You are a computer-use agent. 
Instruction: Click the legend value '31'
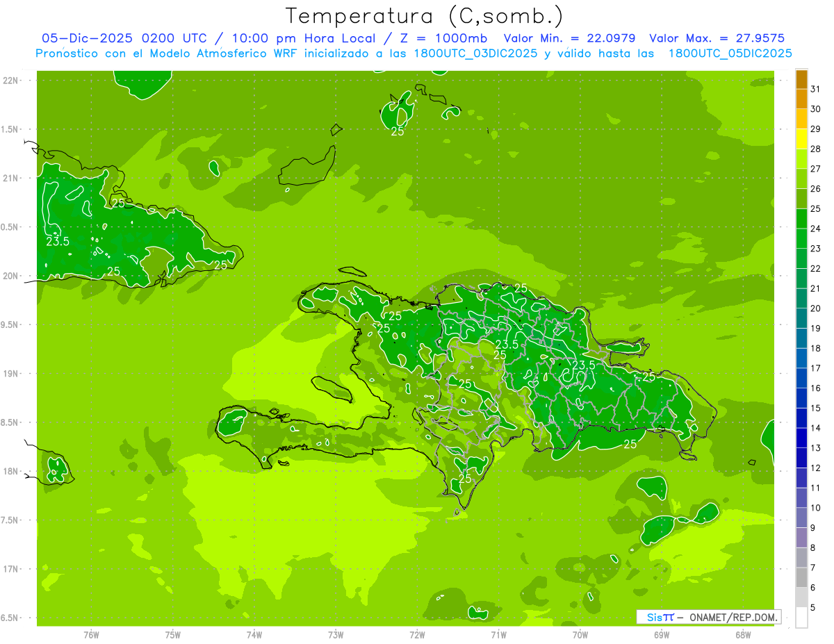(x=816, y=89)
